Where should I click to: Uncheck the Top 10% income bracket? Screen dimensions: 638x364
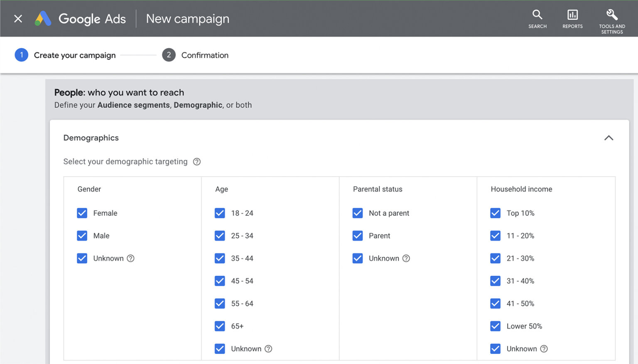click(495, 213)
